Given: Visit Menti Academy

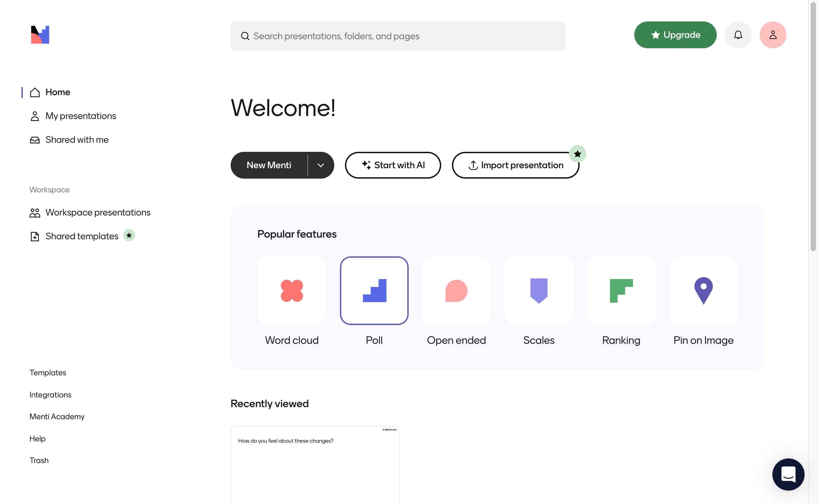Looking at the screenshot, I should [57, 417].
